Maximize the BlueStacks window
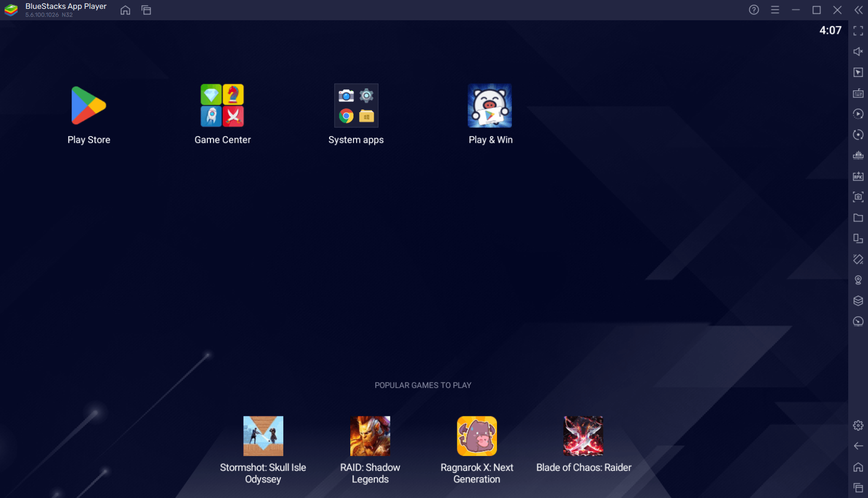Screen dimensions: 868x498 tap(817, 10)
